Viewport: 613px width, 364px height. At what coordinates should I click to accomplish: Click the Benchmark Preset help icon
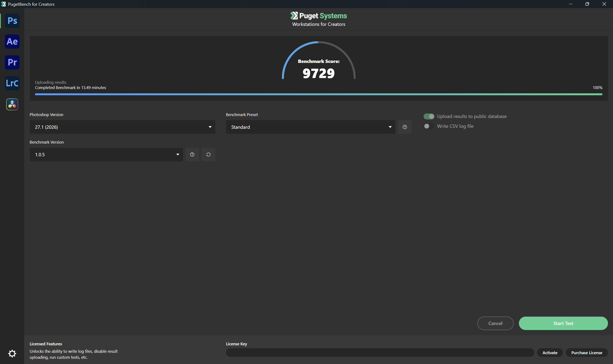pyautogui.click(x=405, y=127)
